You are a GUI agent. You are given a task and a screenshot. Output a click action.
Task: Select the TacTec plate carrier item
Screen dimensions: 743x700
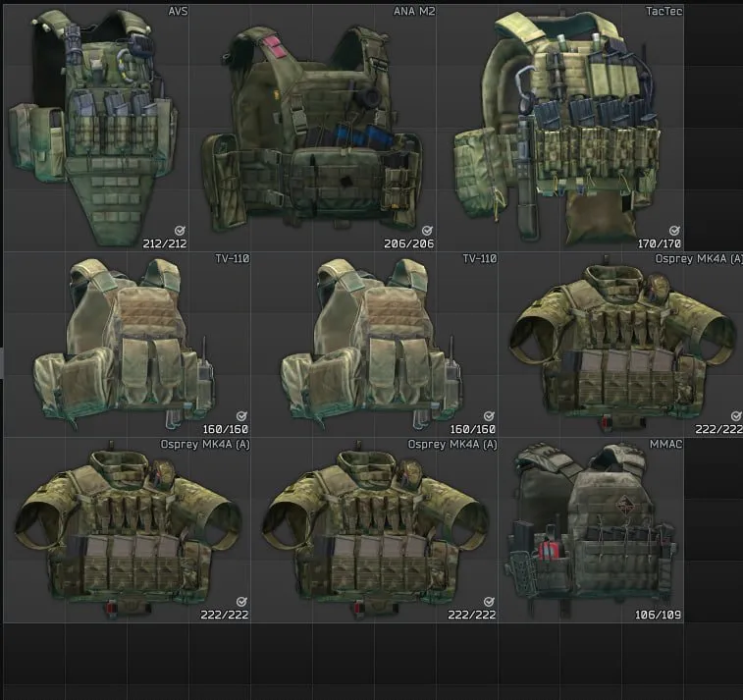[560, 128]
